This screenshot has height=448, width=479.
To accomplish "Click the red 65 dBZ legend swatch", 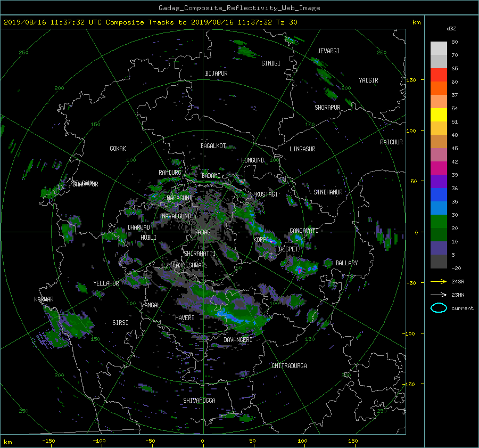I will tap(439, 75).
